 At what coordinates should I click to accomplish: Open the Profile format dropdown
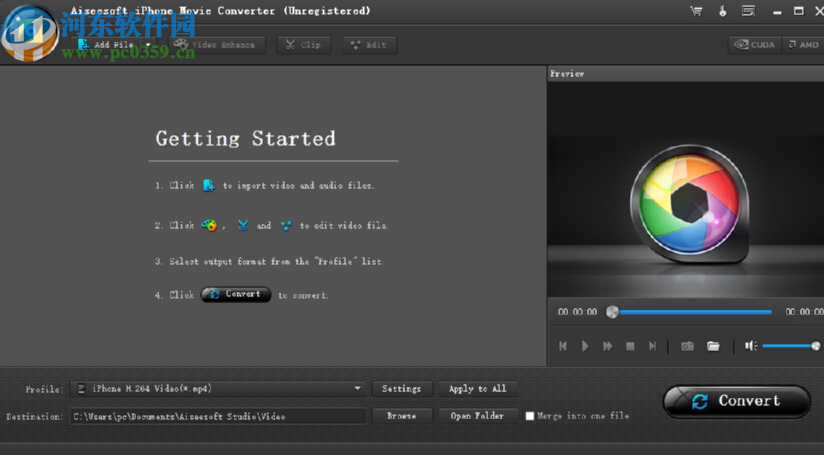219,389
